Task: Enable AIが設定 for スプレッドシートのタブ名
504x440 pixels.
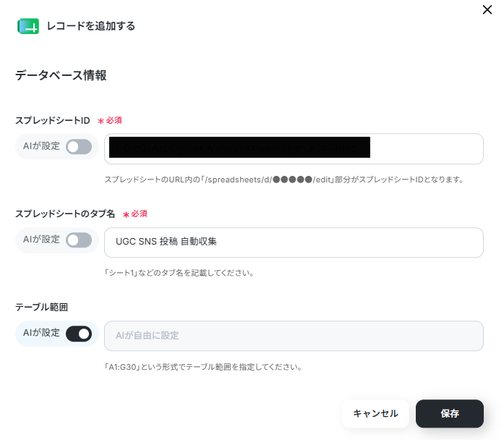Action: point(79,240)
